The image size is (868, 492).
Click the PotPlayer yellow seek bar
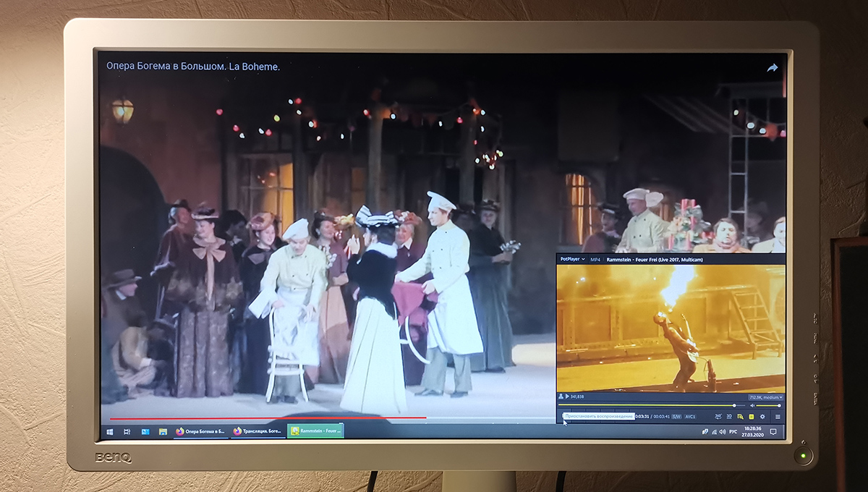click(651, 406)
